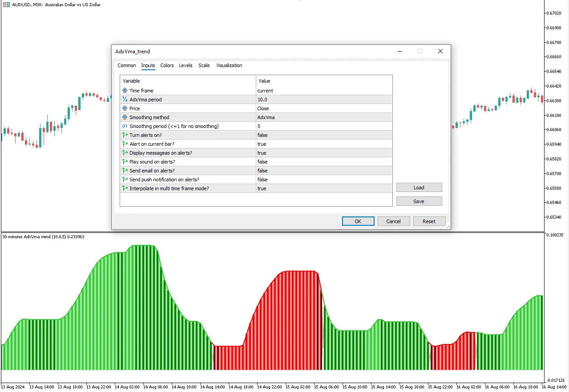Switch to the Common tab
The height and width of the screenshot is (392, 569).
click(x=127, y=65)
